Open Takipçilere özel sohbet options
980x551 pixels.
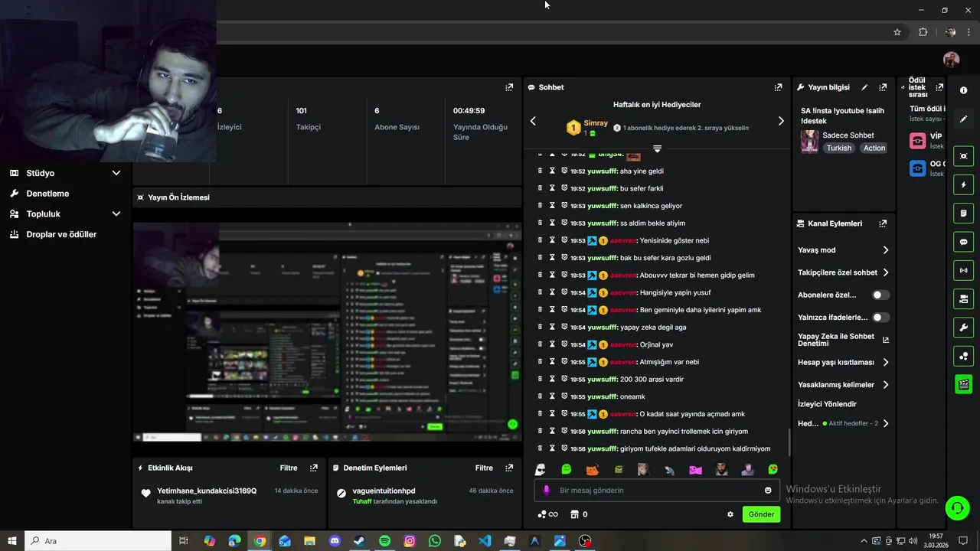click(843, 272)
